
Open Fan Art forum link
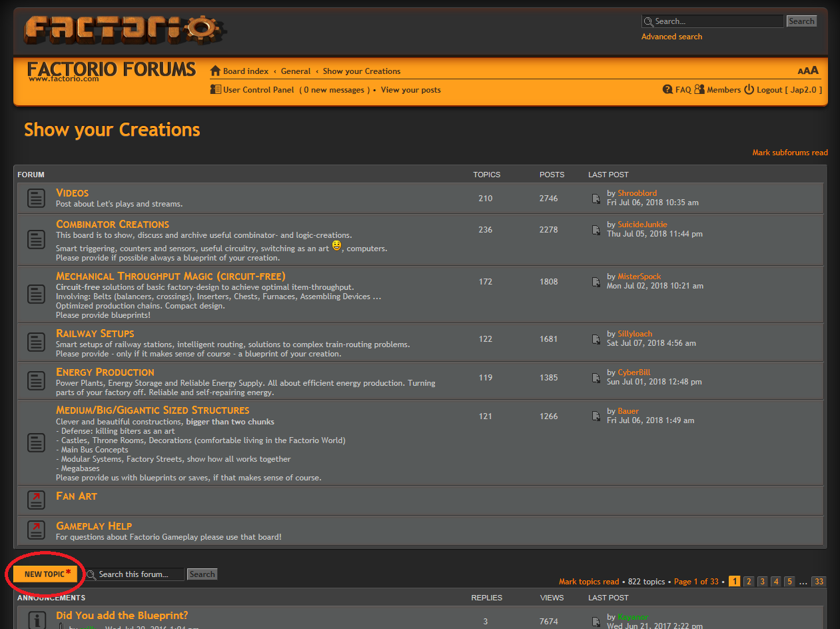(77, 496)
